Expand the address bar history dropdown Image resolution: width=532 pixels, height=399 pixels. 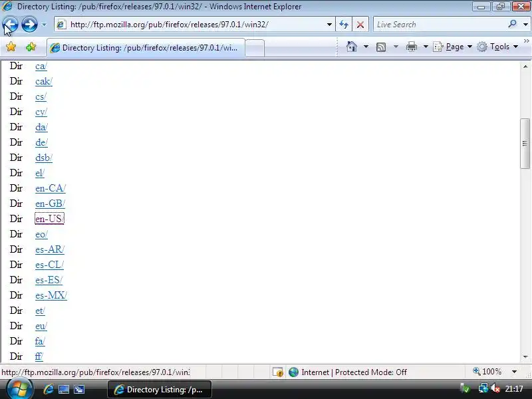(329, 25)
